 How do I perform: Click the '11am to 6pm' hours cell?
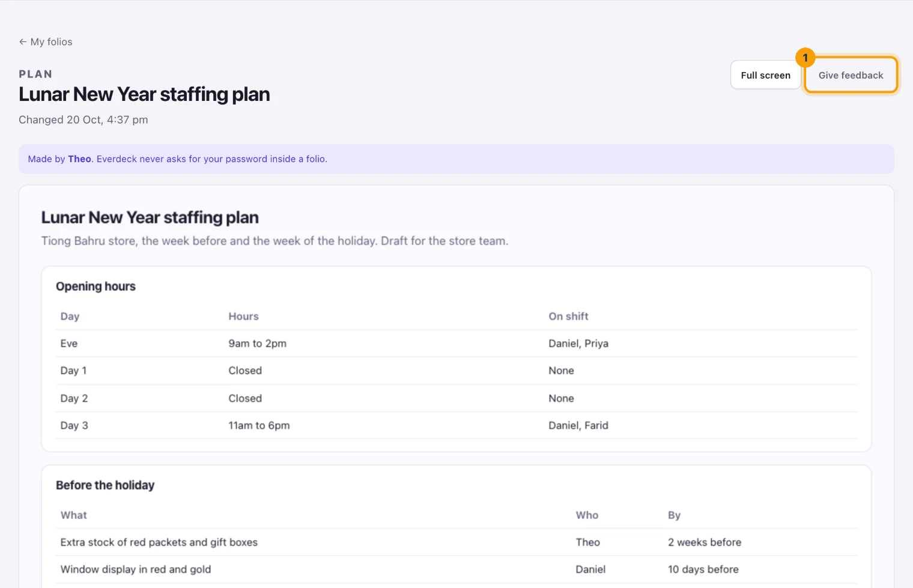coord(259,425)
